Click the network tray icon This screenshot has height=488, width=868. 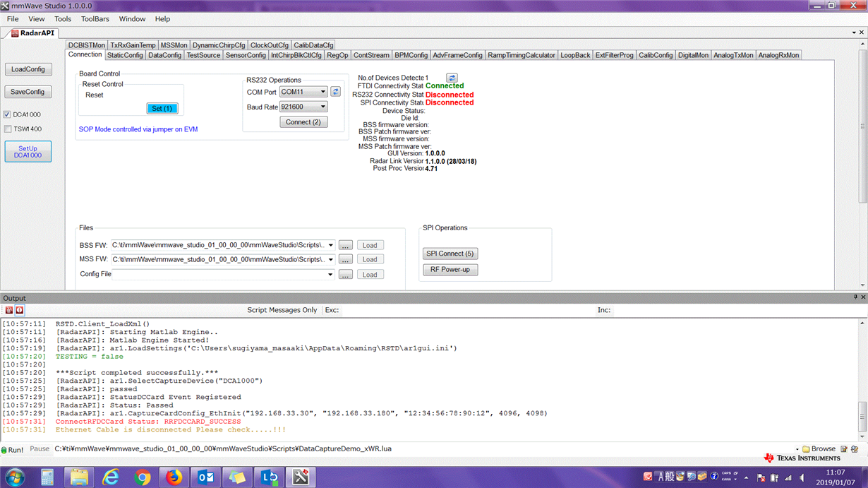pyautogui.click(x=788, y=477)
